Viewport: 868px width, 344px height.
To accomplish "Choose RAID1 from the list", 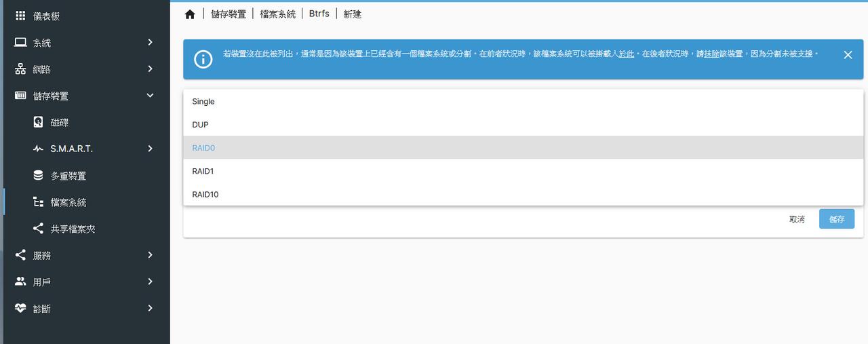I will (x=523, y=171).
